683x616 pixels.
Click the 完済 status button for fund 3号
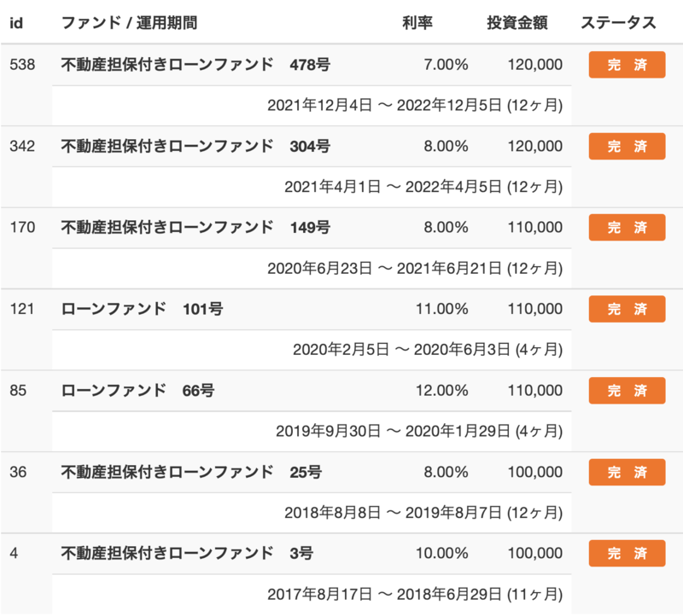coord(627,554)
